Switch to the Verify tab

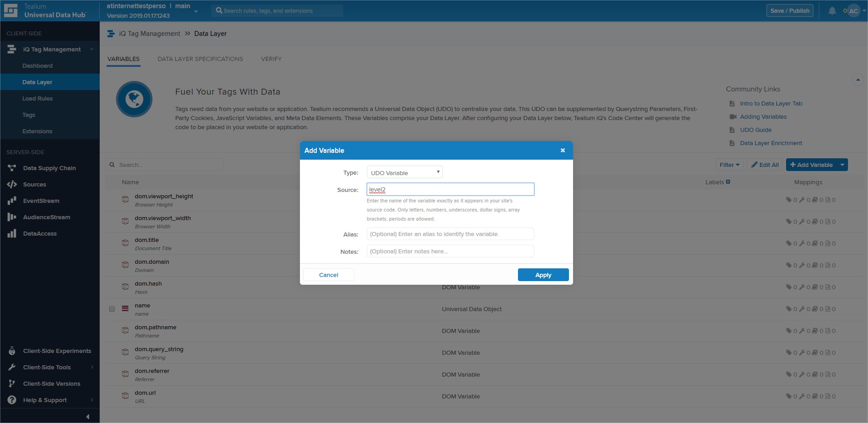(271, 59)
